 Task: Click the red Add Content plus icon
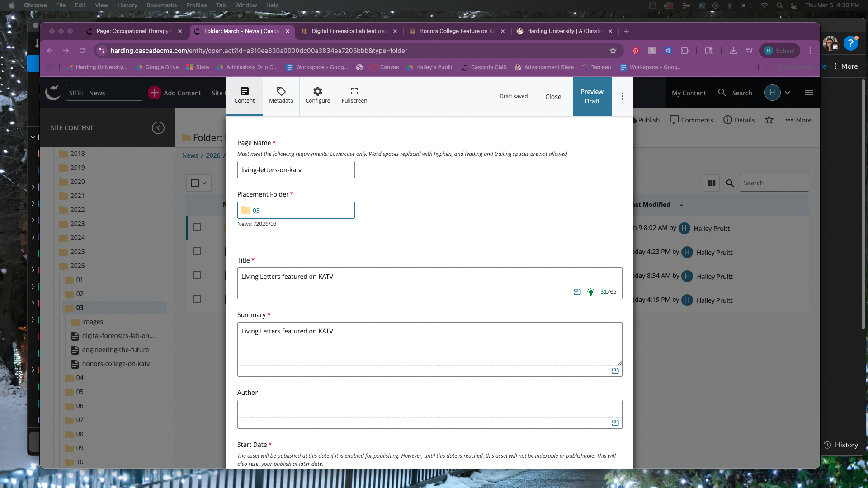coord(155,93)
